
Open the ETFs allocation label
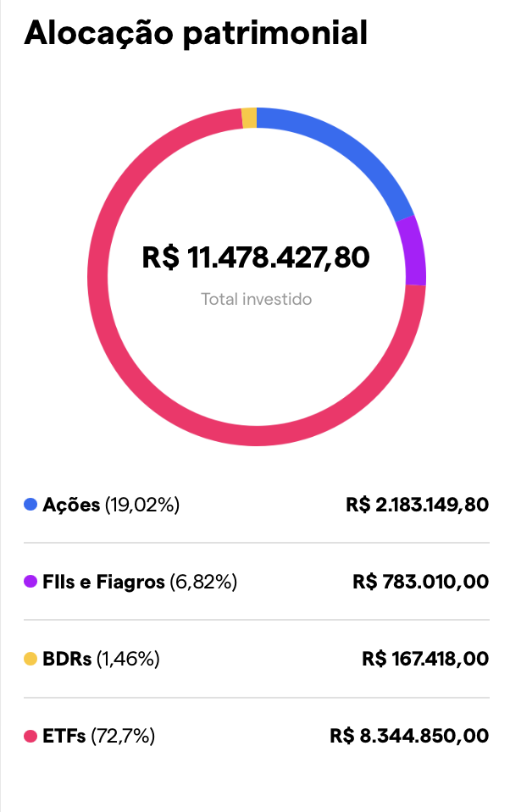point(98,736)
